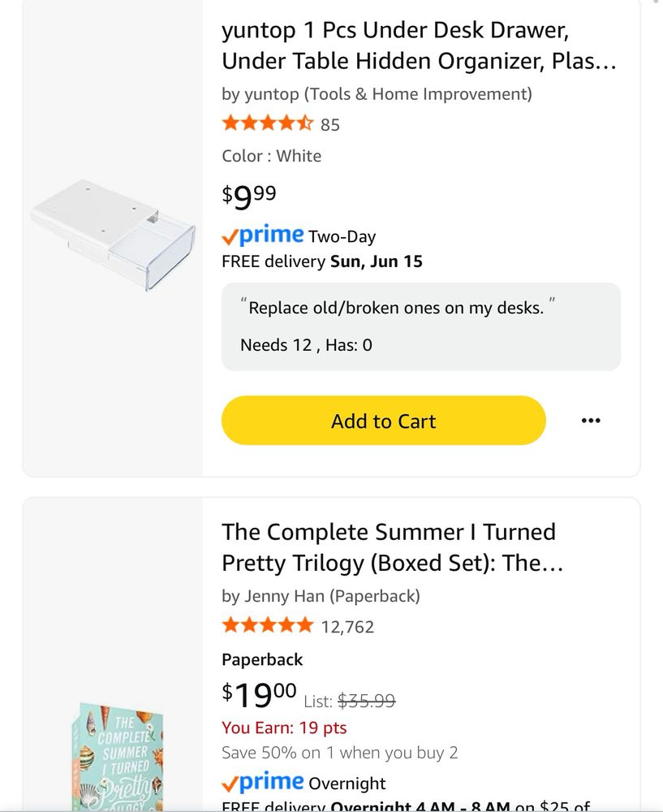The width and height of the screenshot is (663, 812).
Task: Click the $19.00 price of the boxed set
Action: coord(259,695)
